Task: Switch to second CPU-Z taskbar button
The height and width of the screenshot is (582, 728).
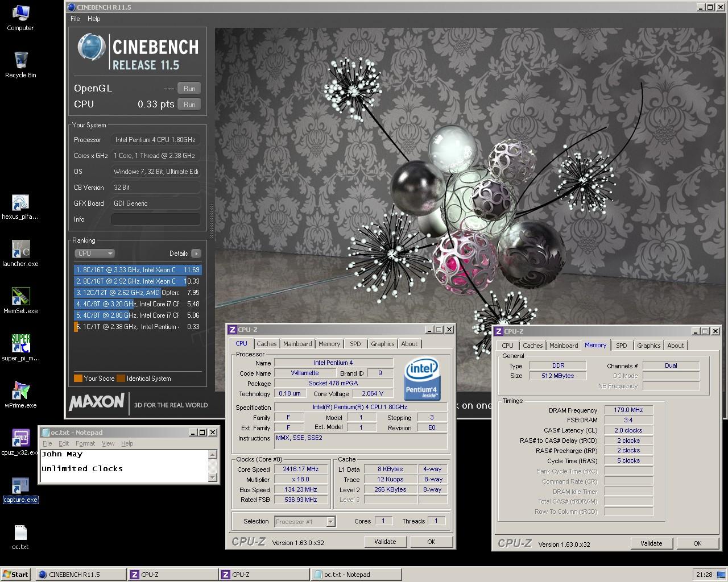Action: pyautogui.click(x=264, y=575)
